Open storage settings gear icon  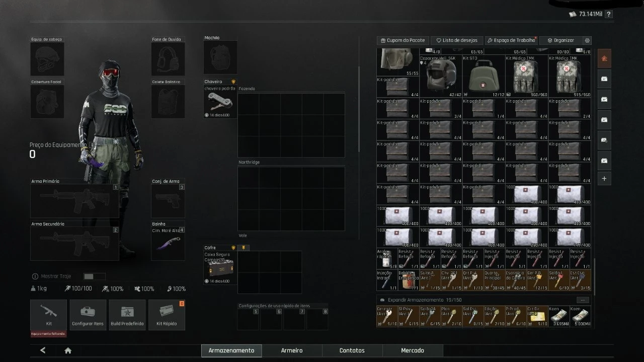587,40
